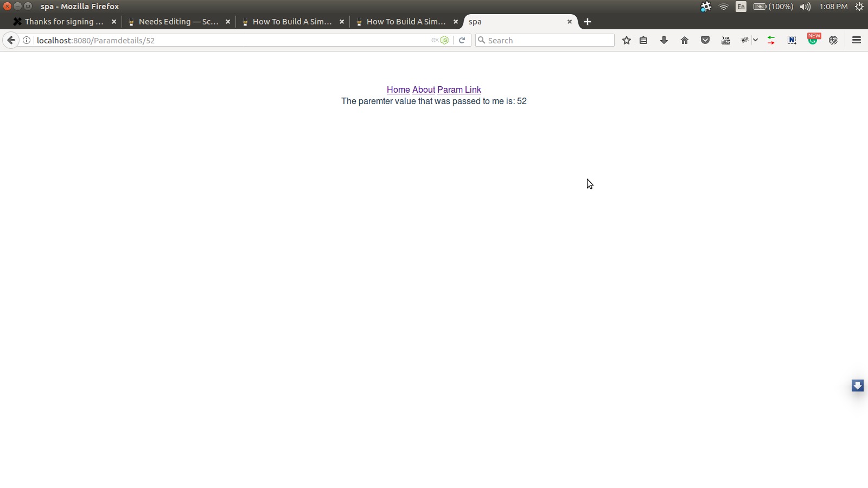This screenshot has width=868, height=488.
Task: Open a new browser tab
Action: (x=588, y=22)
